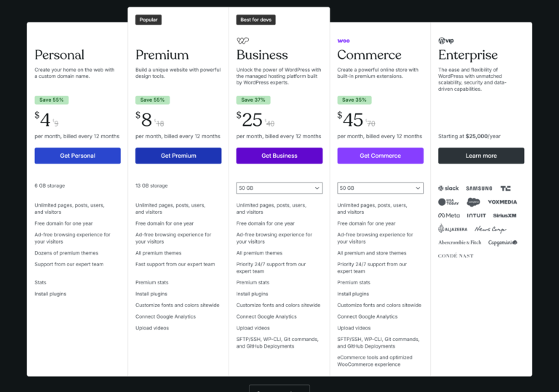
Task: Select the Get Business button
Action: (279, 156)
